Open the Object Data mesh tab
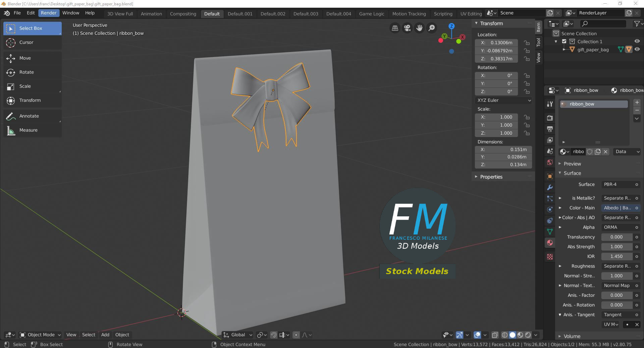 [550, 232]
